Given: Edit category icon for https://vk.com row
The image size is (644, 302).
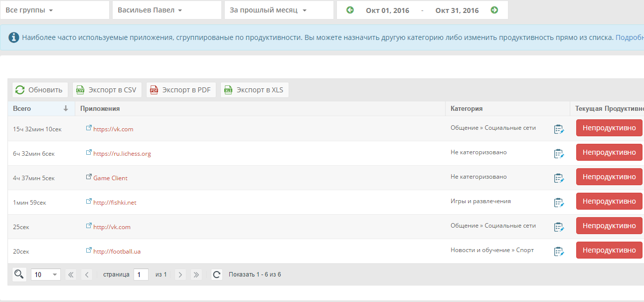Looking at the screenshot, I should [559, 129].
